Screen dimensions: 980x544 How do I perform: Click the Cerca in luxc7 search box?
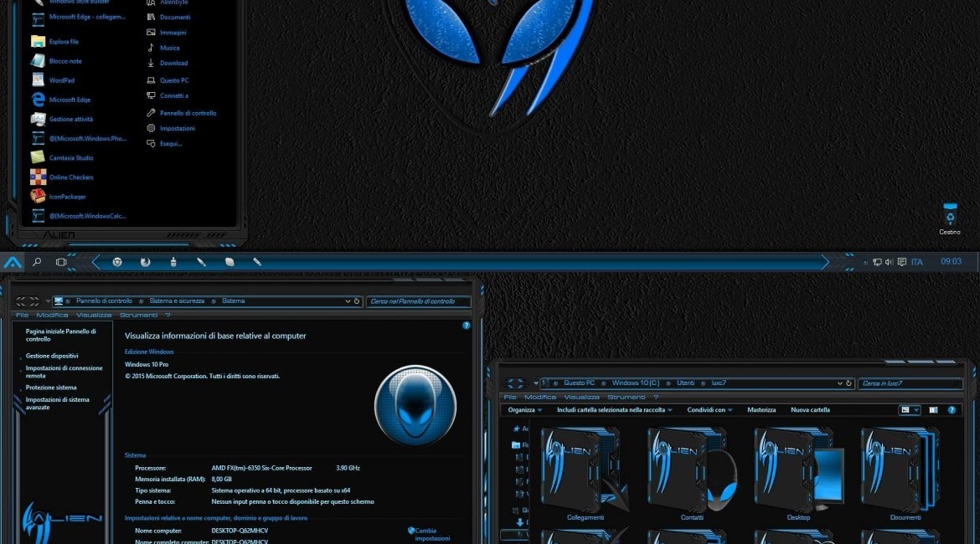click(910, 383)
